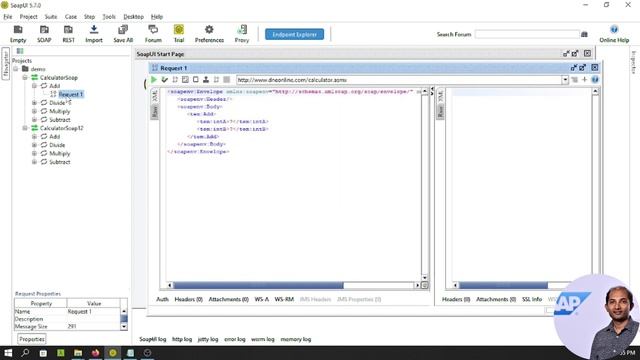Viewport: 640px width, 360px height.
Task: Open the Tools menu
Action: 109,17
